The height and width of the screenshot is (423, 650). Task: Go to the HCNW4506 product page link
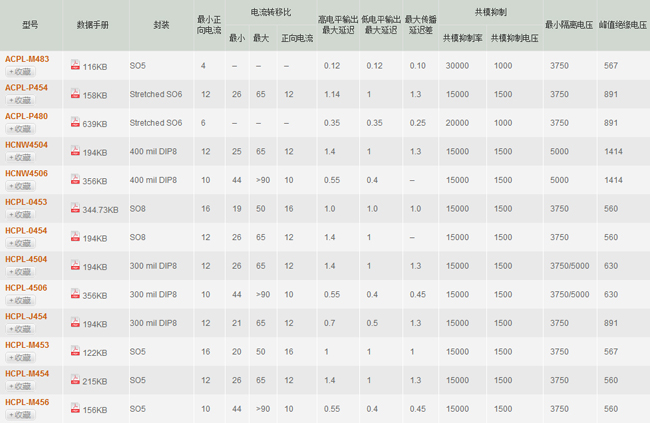(26, 173)
